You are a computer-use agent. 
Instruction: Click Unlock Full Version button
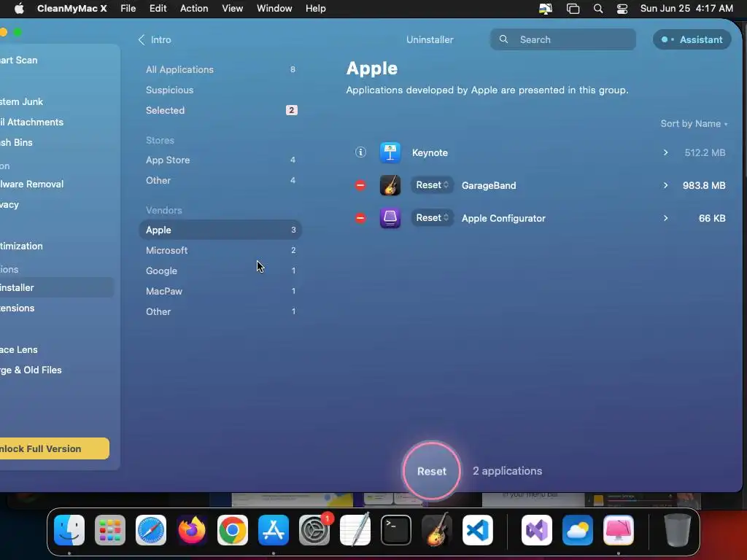(54, 448)
